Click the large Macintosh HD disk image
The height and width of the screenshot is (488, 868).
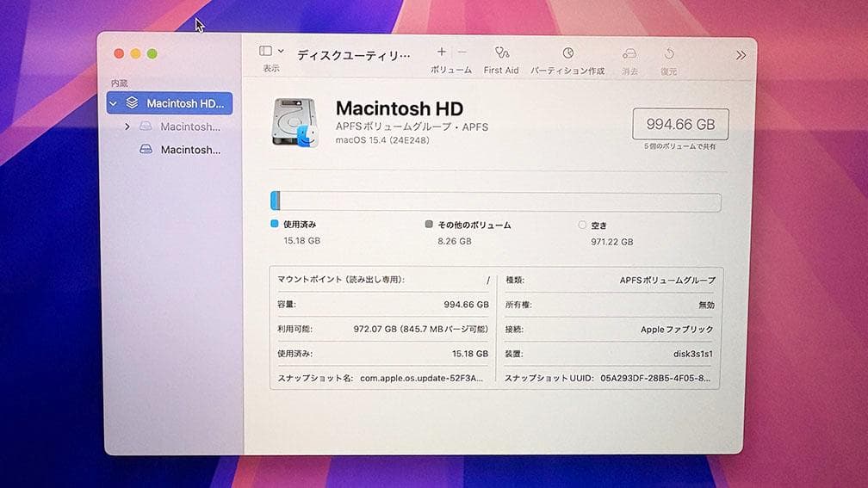[x=295, y=123]
